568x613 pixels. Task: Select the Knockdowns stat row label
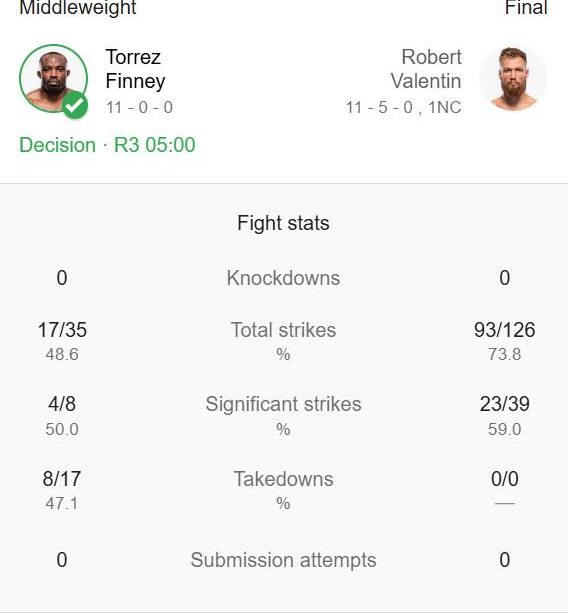(283, 278)
